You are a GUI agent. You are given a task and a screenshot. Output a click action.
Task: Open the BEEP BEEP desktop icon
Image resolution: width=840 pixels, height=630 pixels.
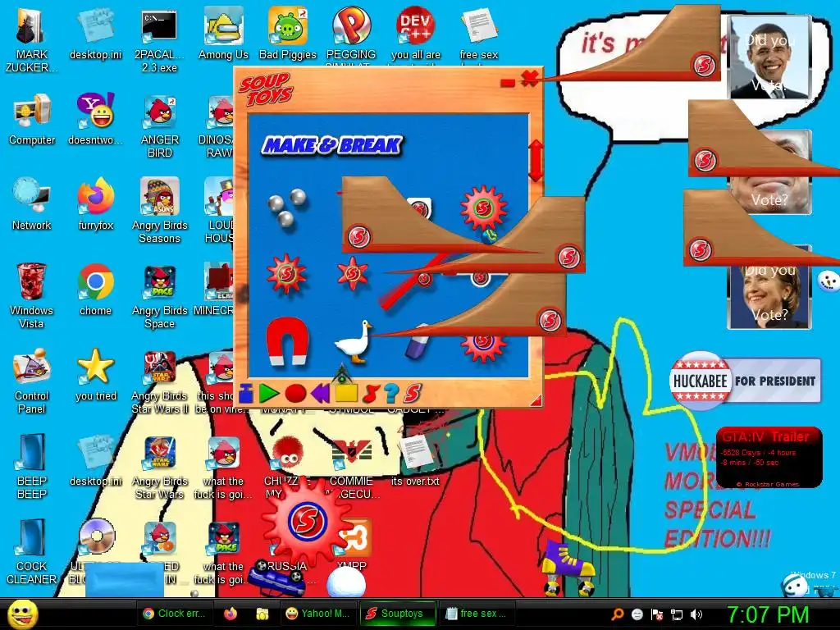32,467
